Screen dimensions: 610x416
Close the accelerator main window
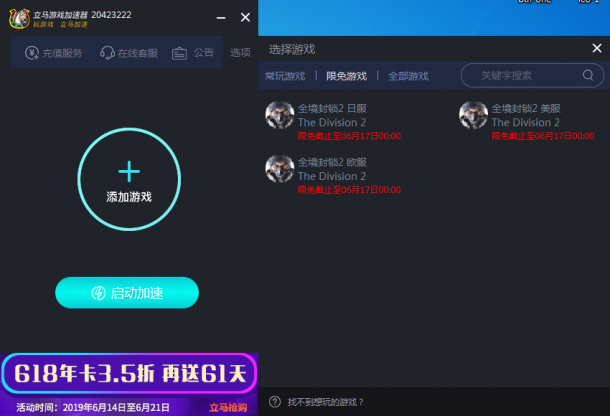coord(245,17)
